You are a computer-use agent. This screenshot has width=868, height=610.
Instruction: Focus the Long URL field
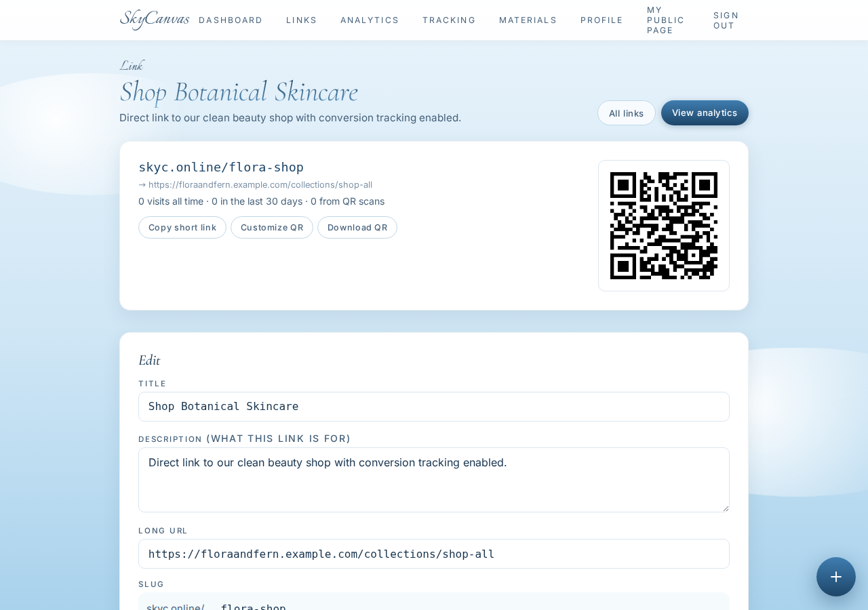pos(434,554)
